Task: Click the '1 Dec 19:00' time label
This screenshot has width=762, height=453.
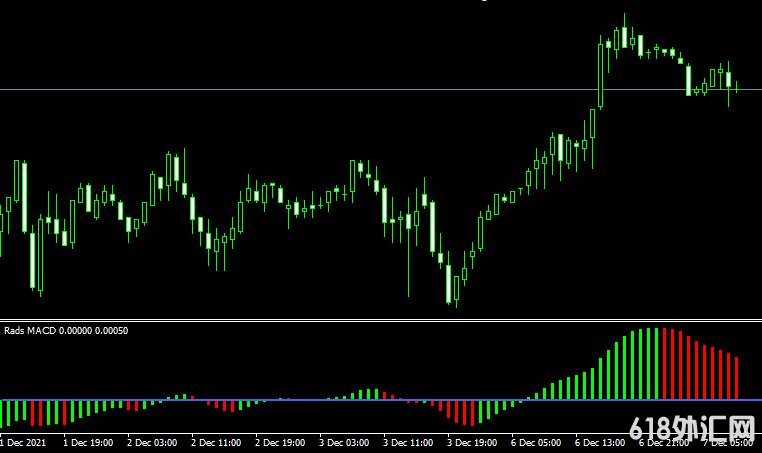Action: pyautogui.click(x=88, y=443)
